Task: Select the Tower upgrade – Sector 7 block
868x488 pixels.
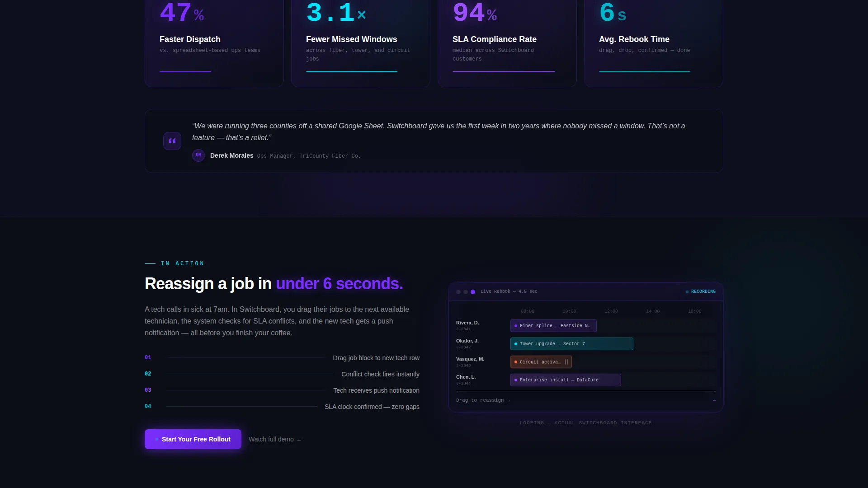Action: pos(572,344)
